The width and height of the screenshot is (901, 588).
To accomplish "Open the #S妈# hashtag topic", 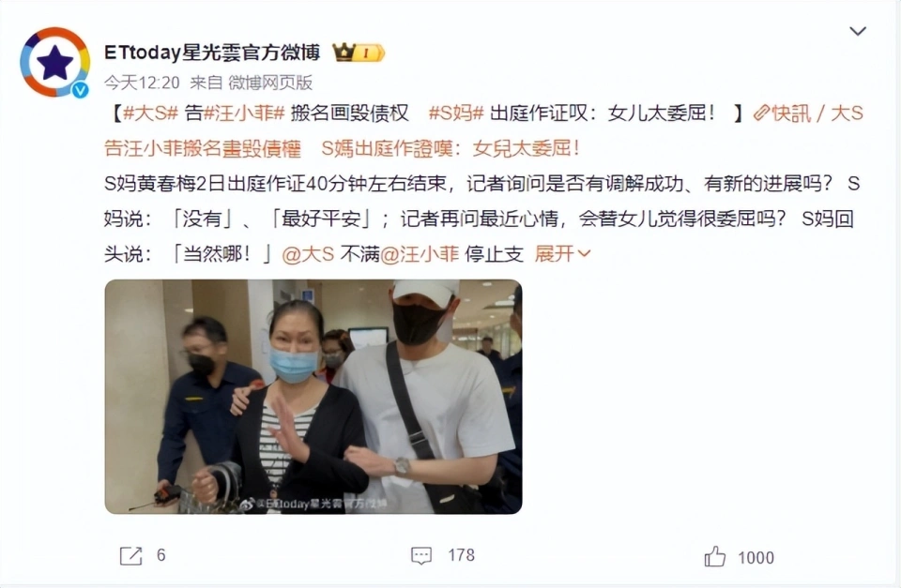I will [x=457, y=113].
